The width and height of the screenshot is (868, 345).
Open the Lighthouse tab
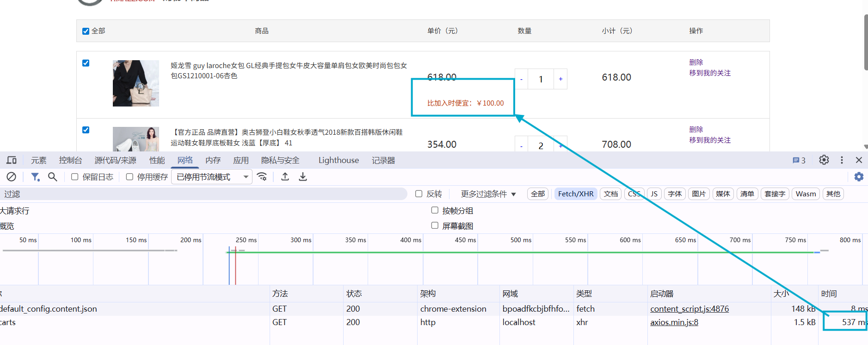tap(339, 160)
